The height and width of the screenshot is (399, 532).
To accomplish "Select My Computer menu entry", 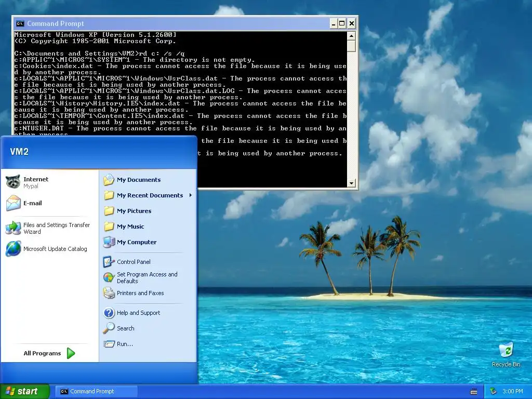I will [148, 242].
